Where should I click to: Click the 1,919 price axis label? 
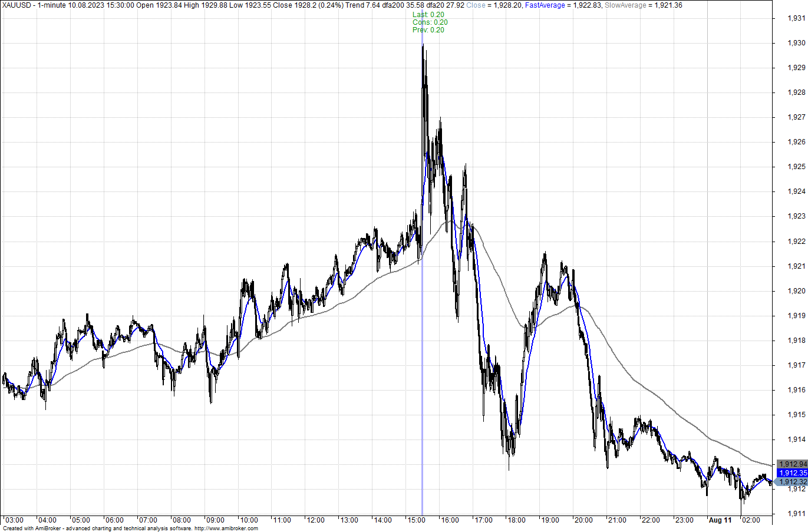point(796,316)
